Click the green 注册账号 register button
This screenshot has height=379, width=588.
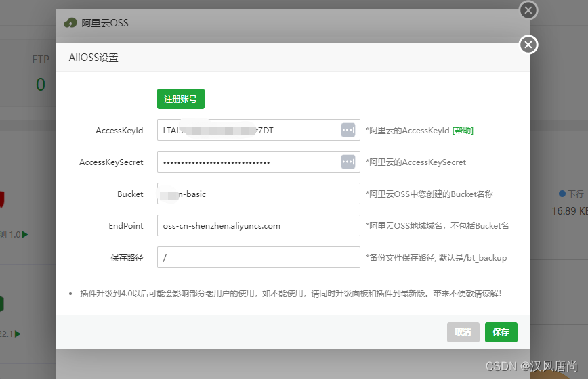(x=181, y=99)
